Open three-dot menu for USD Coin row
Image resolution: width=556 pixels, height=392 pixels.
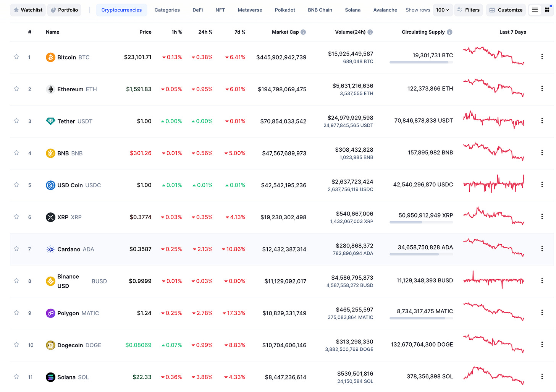(542, 185)
